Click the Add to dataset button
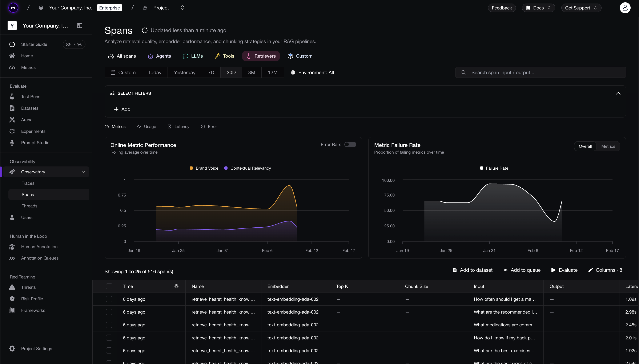This screenshot has width=639, height=364. 472,270
